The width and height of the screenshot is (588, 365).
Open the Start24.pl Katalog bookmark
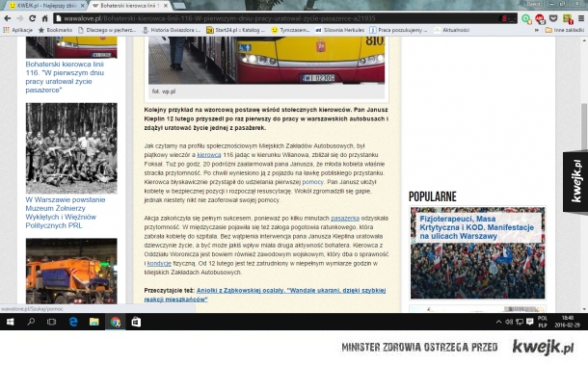(x=236, y=30)
